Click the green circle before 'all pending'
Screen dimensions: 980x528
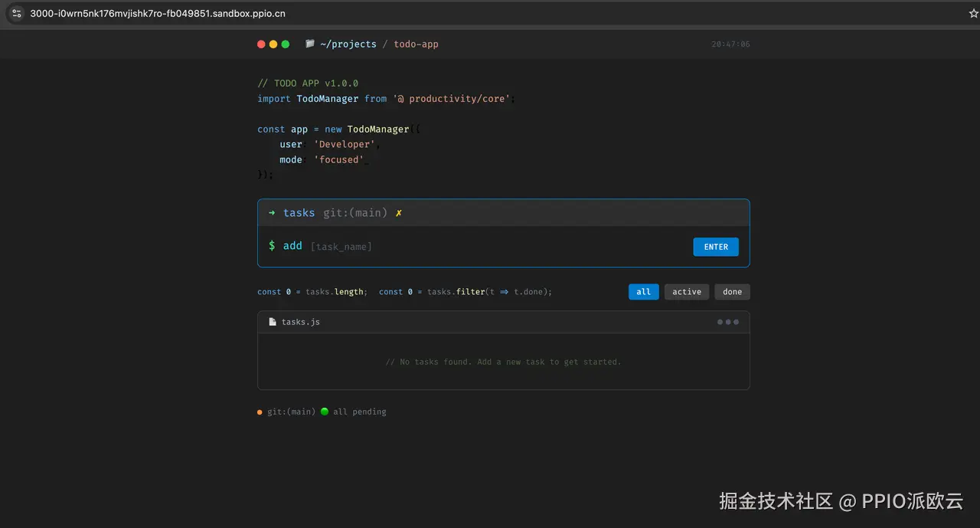click(x=325, y=412)
